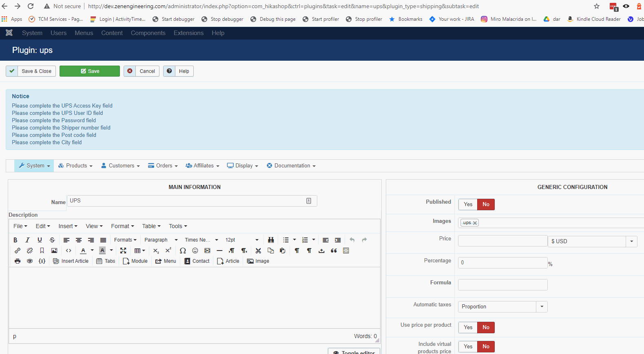Insert a horizontal line
Image resolution: width=644 pixels, height=354 pixels.
tap(219, 251)
